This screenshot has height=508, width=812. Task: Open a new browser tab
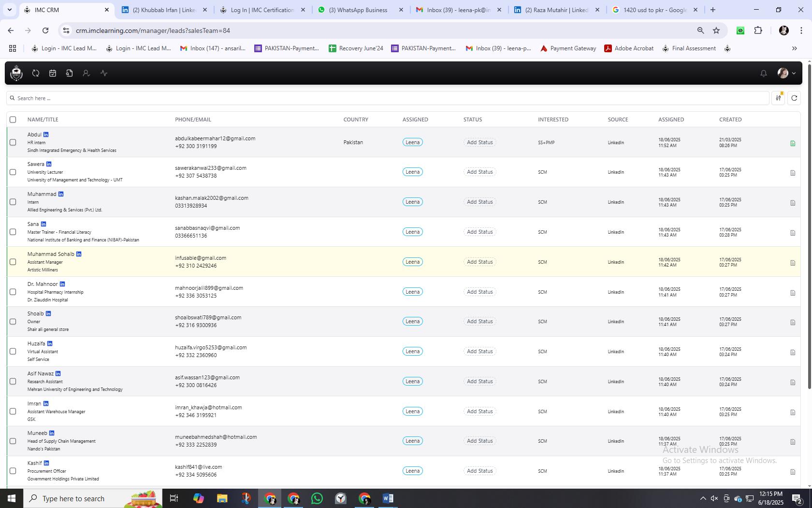pos(712,10)
